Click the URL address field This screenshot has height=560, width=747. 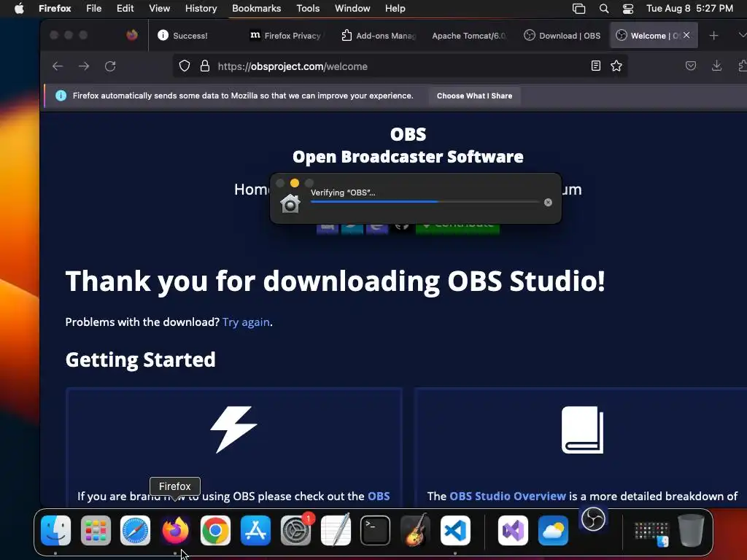pos(400,66)
